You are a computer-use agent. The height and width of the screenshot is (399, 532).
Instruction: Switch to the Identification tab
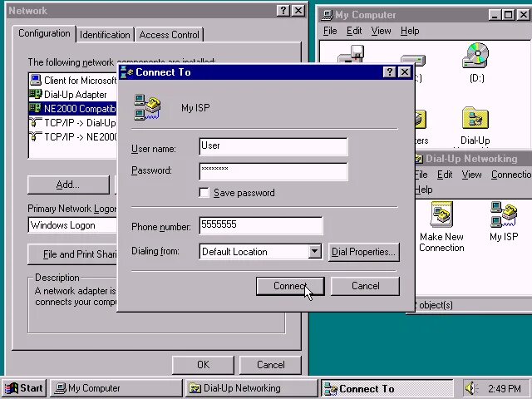(x=105, y=35)
